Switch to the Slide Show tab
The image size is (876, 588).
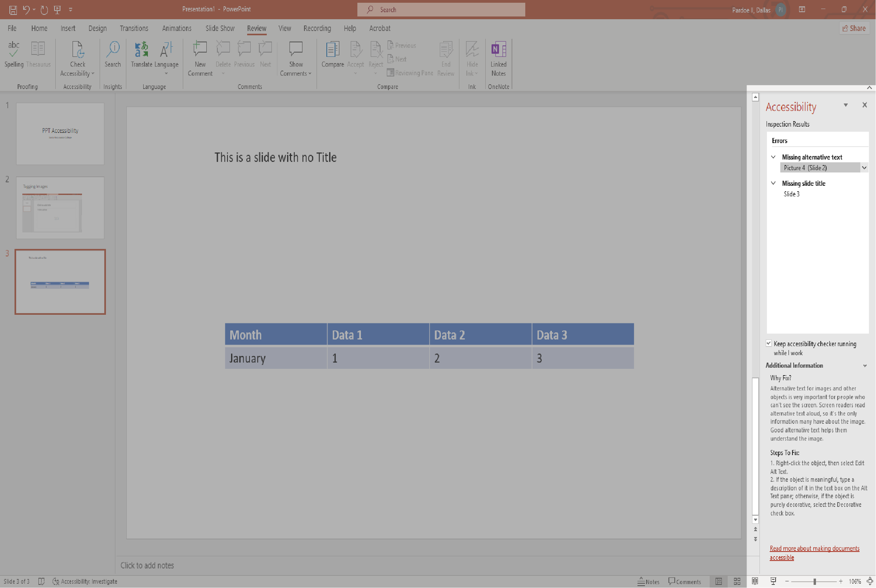pos(220,28)
